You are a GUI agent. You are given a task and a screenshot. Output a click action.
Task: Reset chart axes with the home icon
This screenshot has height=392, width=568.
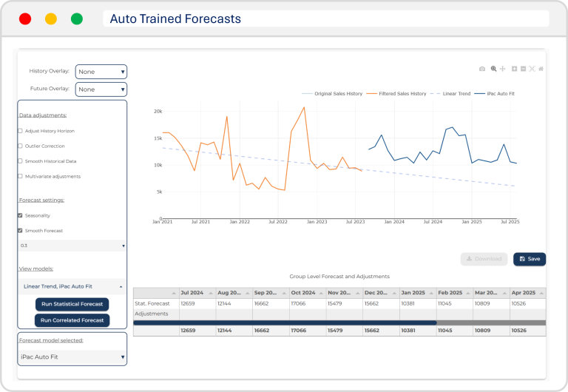pyautogui.click(x=541, y=69)
